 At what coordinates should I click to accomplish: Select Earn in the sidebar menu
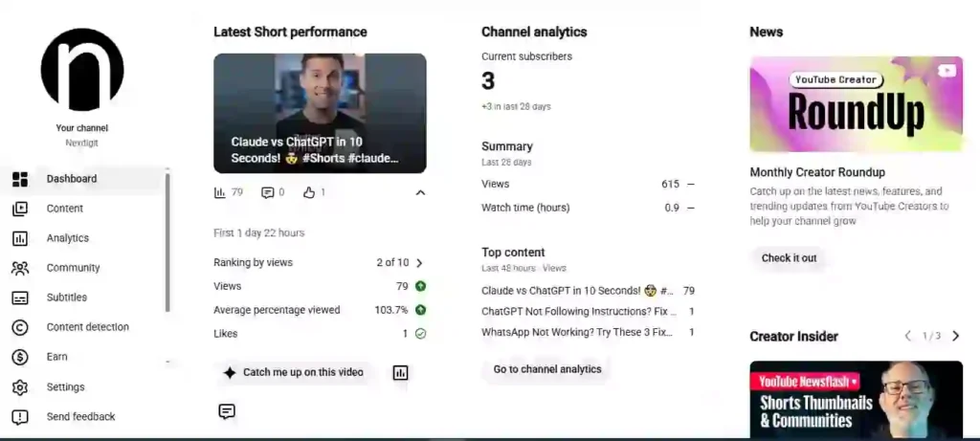click(84, 358)
